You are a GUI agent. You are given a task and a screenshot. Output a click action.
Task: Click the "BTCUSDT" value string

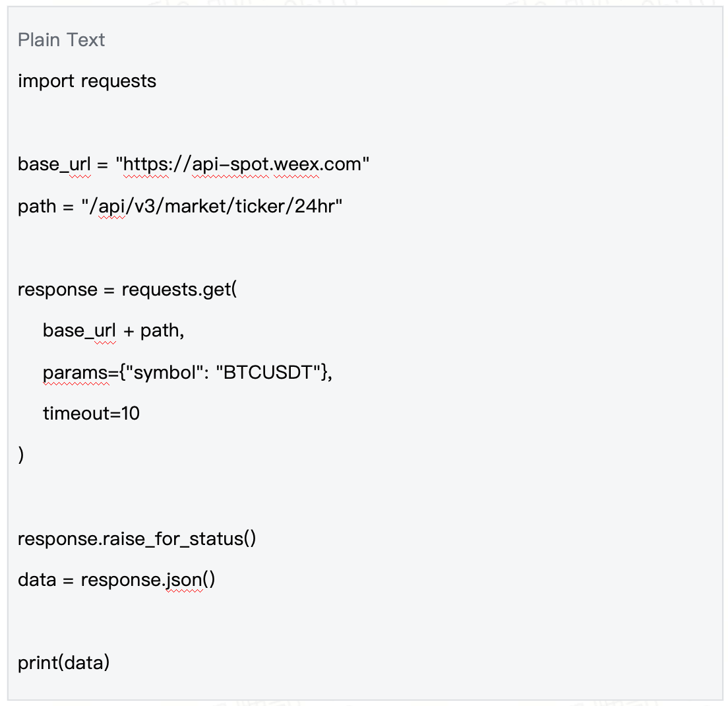pos(270,373)
